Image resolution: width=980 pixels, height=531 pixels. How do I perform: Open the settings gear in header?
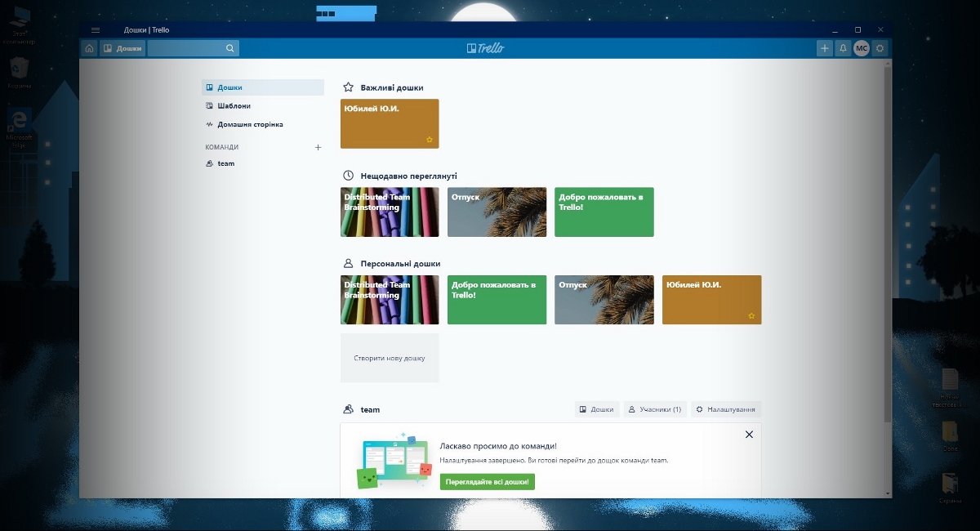click(880, 48)
